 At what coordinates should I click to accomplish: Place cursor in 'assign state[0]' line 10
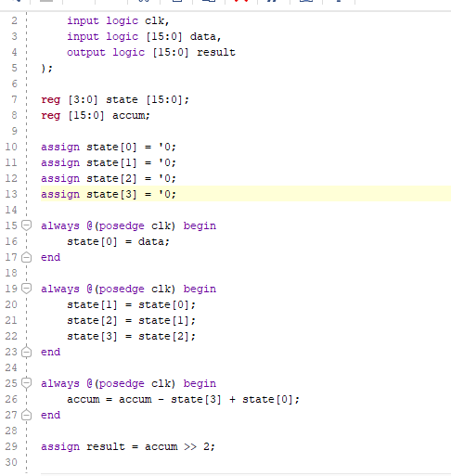point(109,147)
